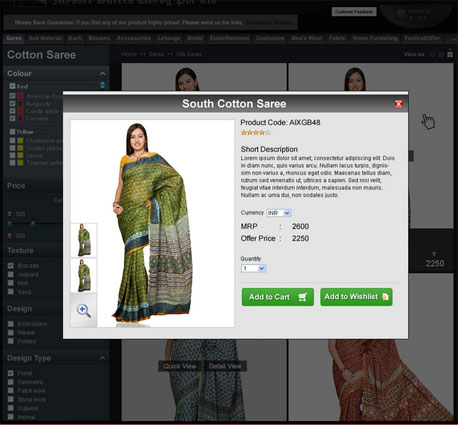Open the Blouses navigation tab
The width and height of the screenshot is (458, 425).
(x=99, y=38)
